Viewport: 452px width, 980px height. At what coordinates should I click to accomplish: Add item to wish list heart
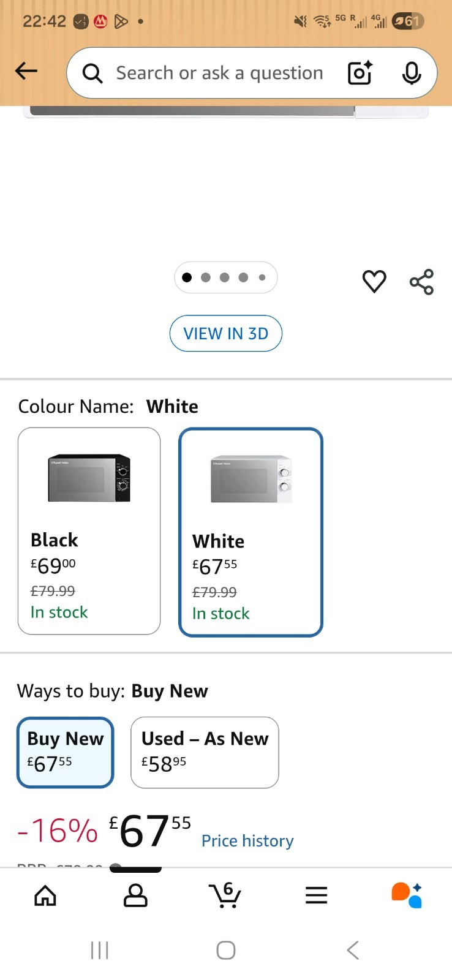tap(374, 281)
